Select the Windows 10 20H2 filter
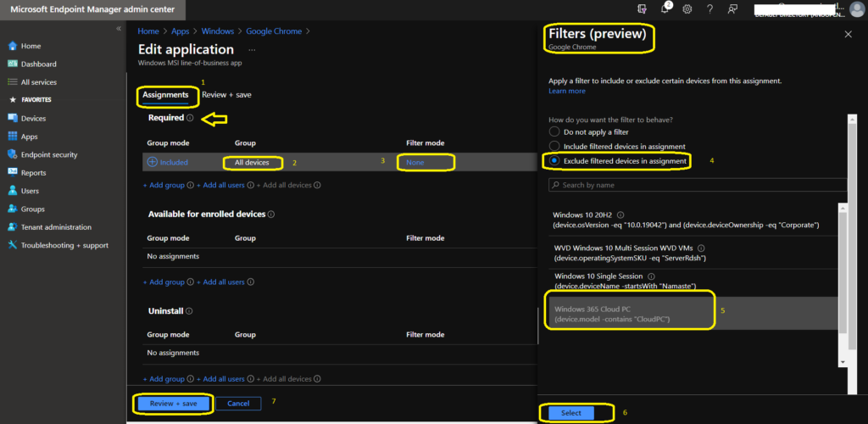Viewport: 868px width, 424px height. (x=692, y=220)
